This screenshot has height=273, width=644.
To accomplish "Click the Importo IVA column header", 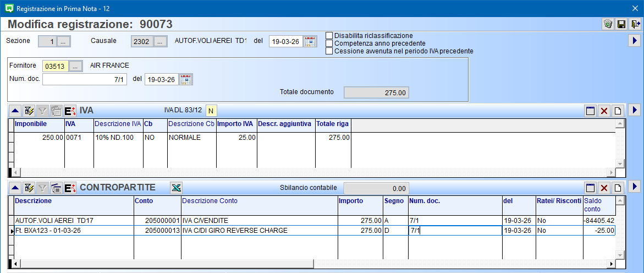I will tap(236, 124).
